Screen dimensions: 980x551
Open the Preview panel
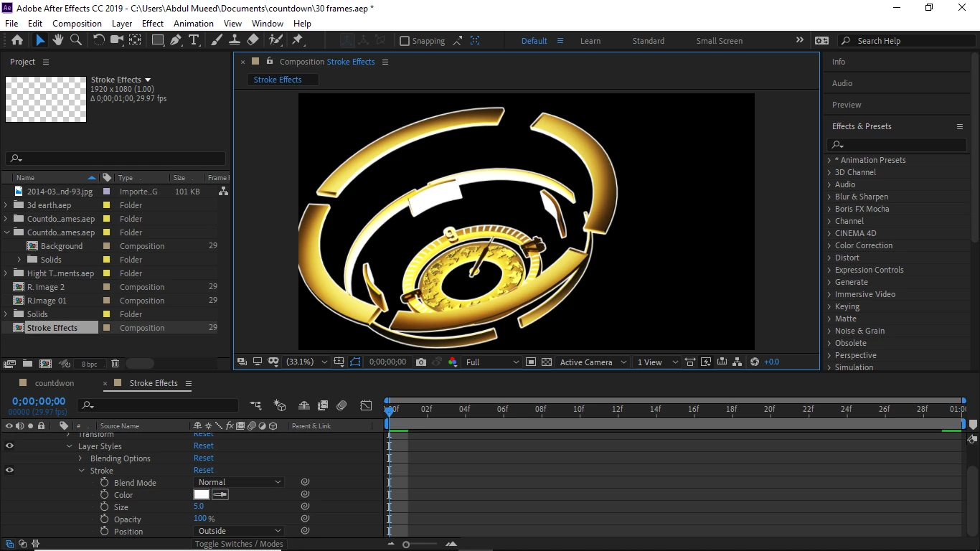847,105
